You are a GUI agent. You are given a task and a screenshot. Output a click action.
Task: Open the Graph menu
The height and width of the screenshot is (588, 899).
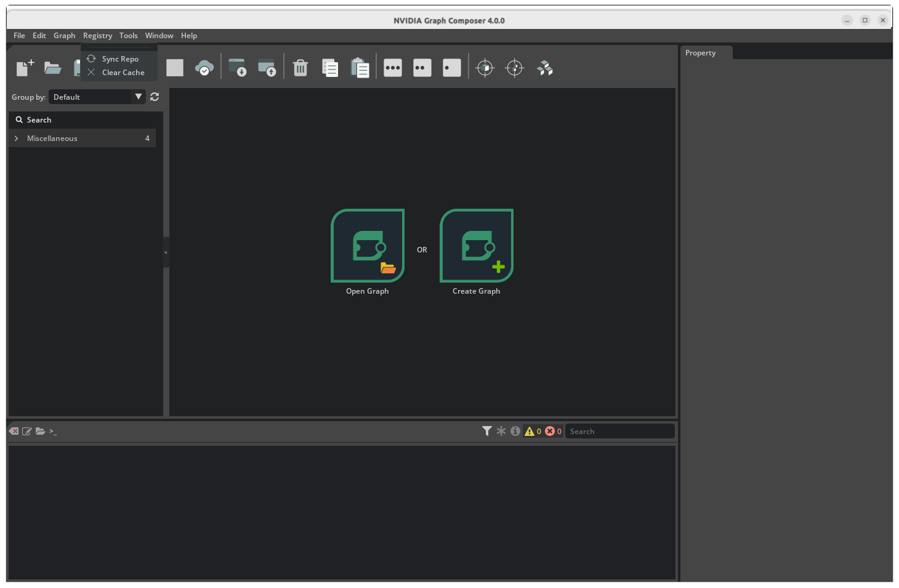pos(64,35)
